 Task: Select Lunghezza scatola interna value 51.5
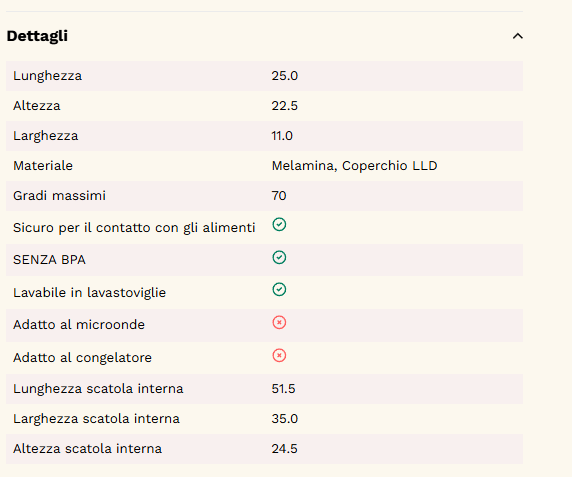pyautogui.click(x=283, y=389)
